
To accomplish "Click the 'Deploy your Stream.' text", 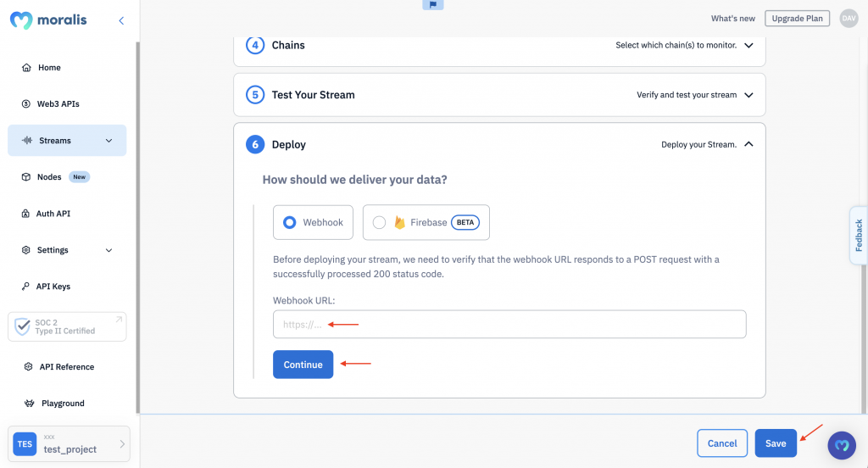I will (698, 144).
